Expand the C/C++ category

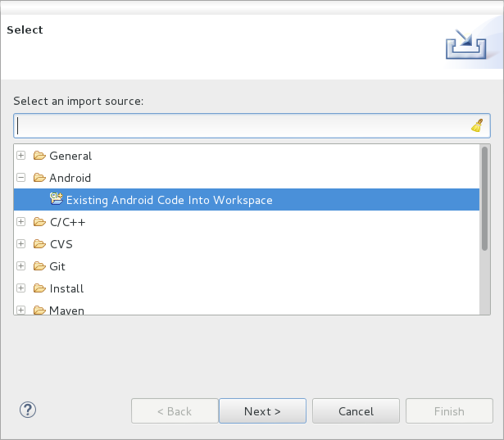(x=20, y=222)
